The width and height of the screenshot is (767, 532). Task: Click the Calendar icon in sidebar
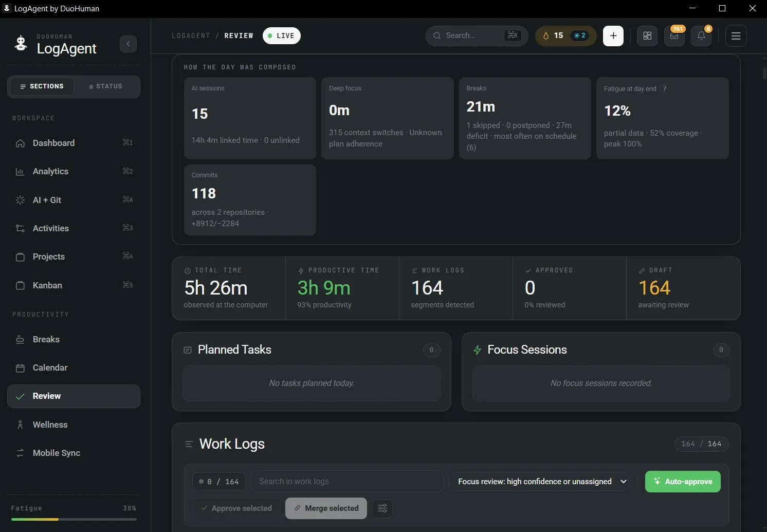20,368
